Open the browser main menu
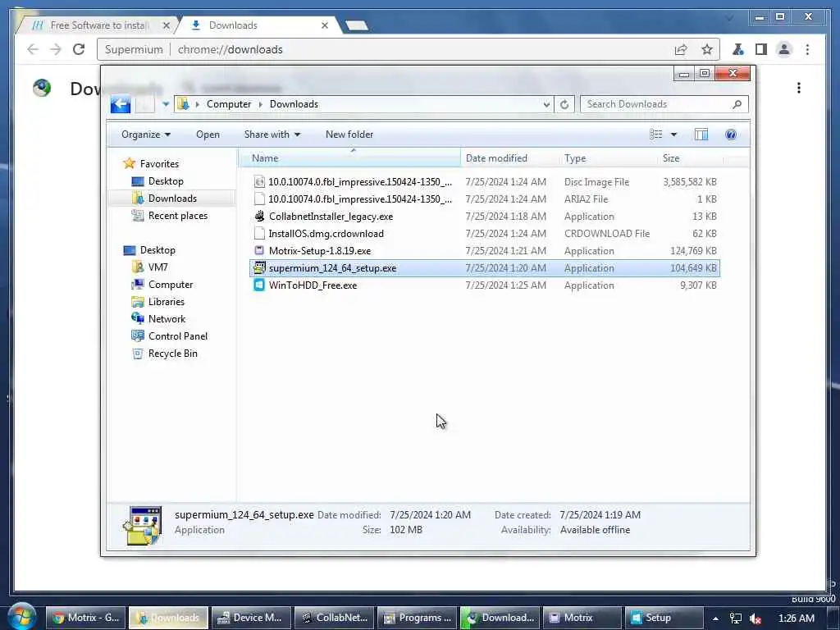The height and width of the screenshot is (630, 840). tap(807, 49)
